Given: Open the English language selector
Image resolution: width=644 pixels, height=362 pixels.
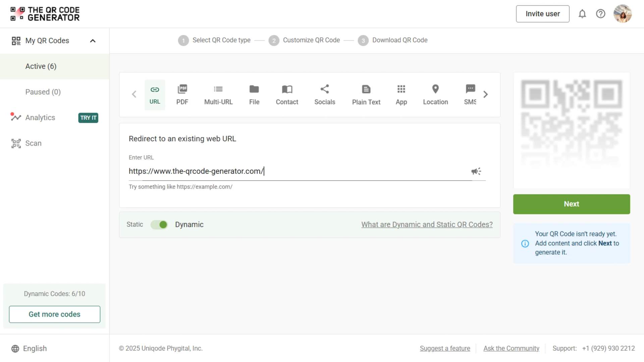Looking at the screenshot, I should (29, 349).
